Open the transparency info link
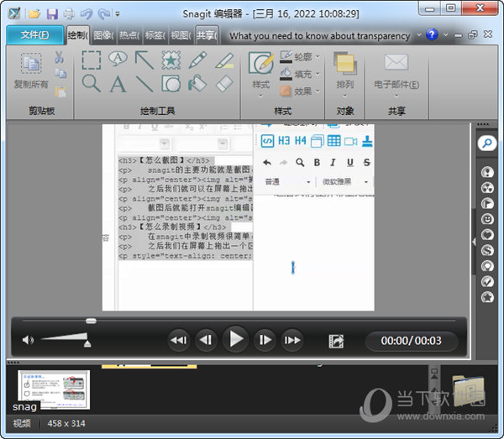This screenshot has height=439, width=504. click(320, 35)
